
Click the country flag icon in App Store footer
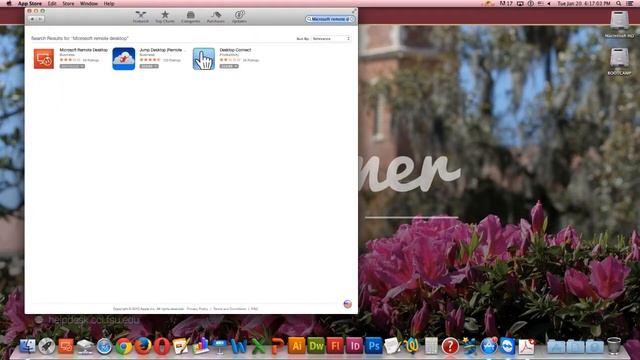(x=347, y=304)
